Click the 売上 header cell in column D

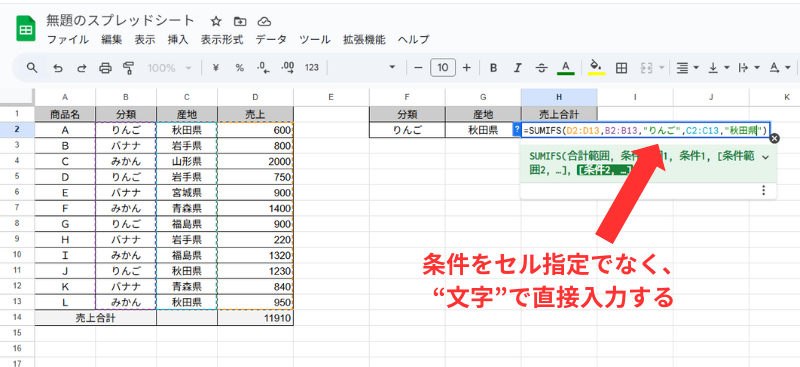[255, 115]
